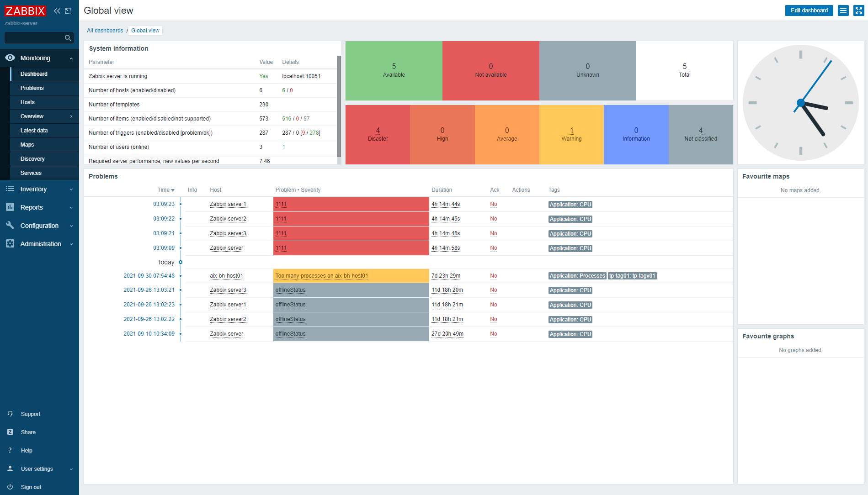Open the Latest data menu item
Viewport: 868px width, 495px height.
(44, 131)
